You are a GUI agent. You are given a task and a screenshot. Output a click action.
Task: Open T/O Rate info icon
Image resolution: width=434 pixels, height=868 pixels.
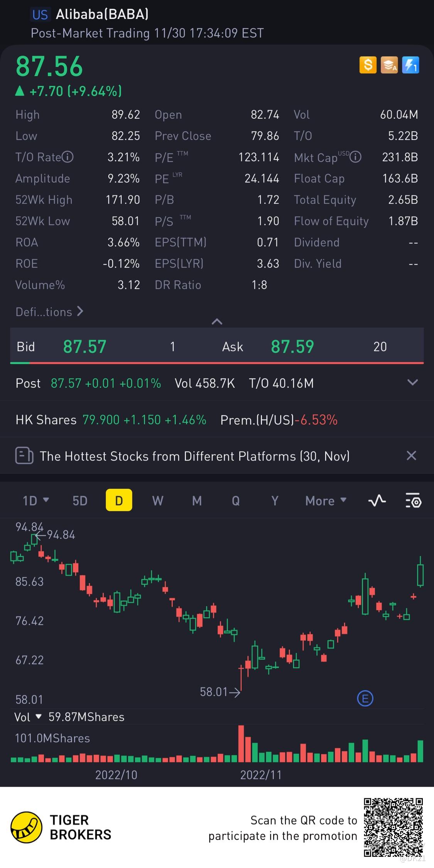[x=68, y=157]
